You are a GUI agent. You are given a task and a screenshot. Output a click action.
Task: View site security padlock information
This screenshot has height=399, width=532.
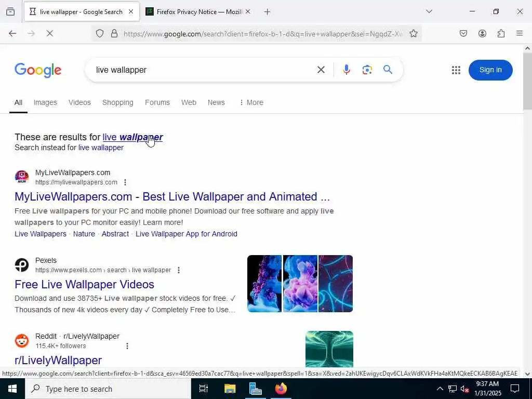coord(114,34)
